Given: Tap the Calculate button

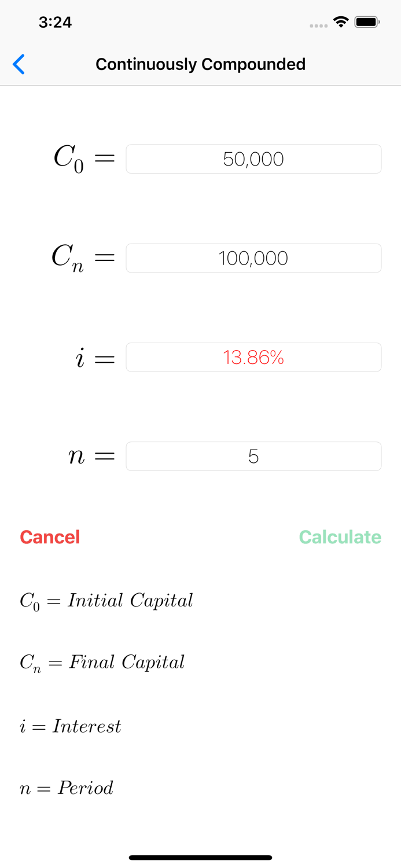Looking at the screenshot, I should 340,537.
